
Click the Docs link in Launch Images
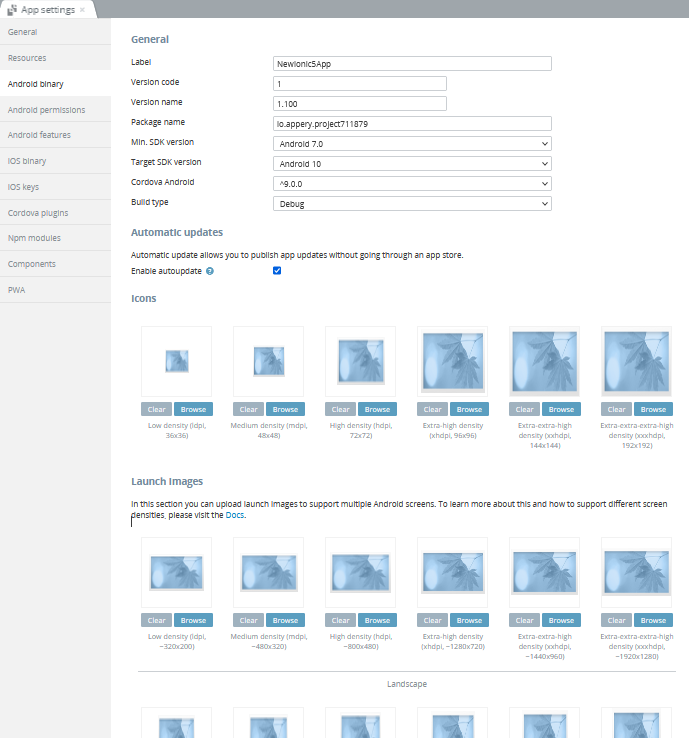(235, 515)
